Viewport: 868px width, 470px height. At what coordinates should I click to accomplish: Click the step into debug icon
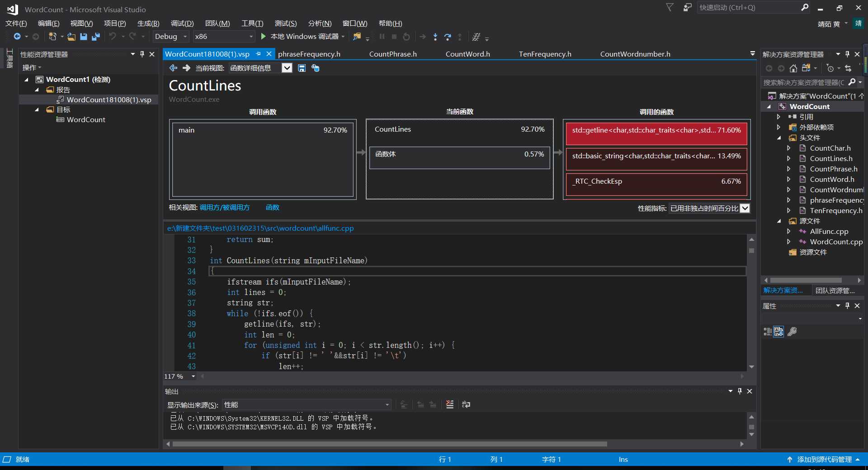(x=435, y=37)
